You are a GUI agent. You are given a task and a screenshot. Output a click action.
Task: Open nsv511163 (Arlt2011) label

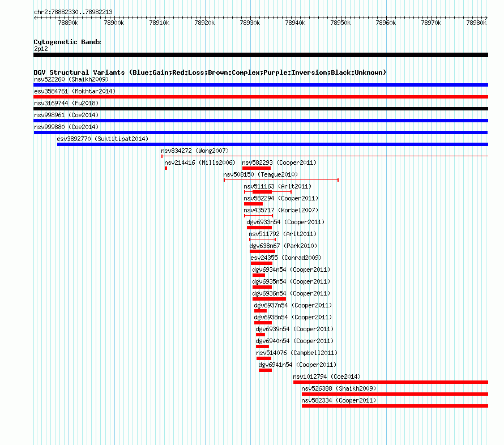click(277, 186)
